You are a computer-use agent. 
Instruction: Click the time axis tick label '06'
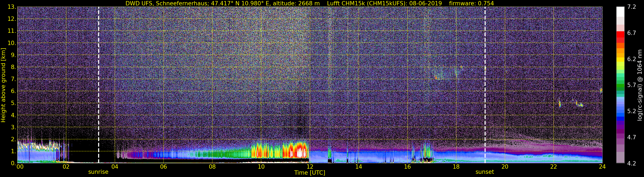coord(164,167)
